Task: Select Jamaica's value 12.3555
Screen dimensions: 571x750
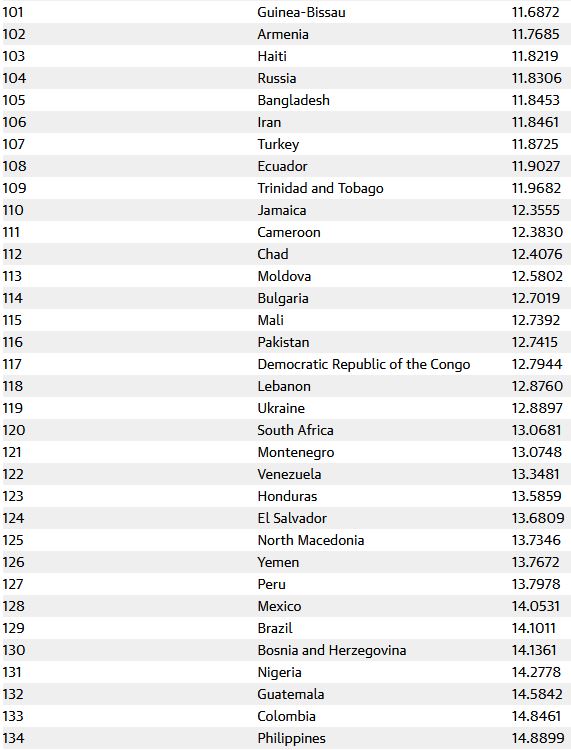Action: point(535,210)
